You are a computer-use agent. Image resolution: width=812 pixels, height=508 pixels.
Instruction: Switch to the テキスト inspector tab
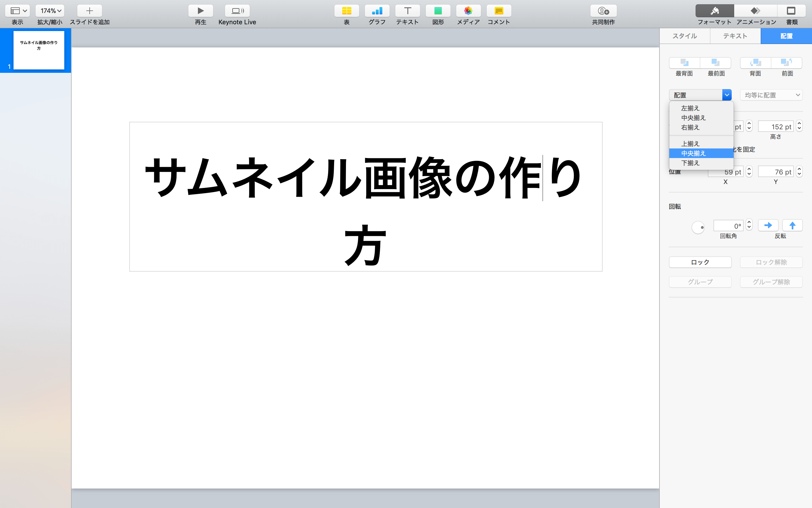pyautogui.click(x=735, y=36)
